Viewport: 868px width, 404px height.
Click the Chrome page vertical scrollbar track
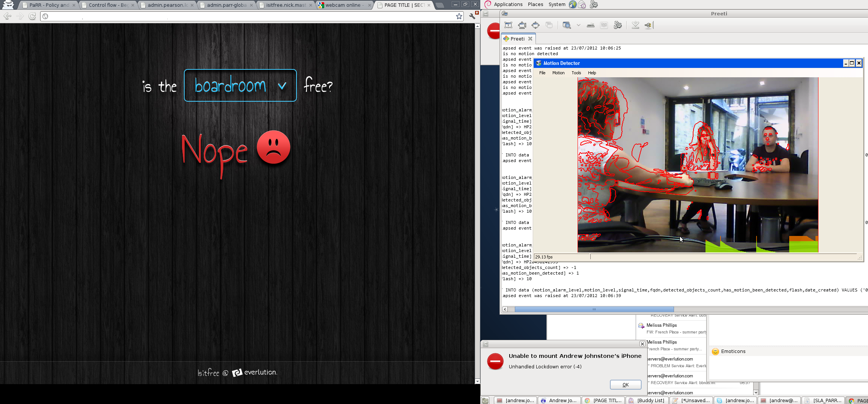coord(477,203)
